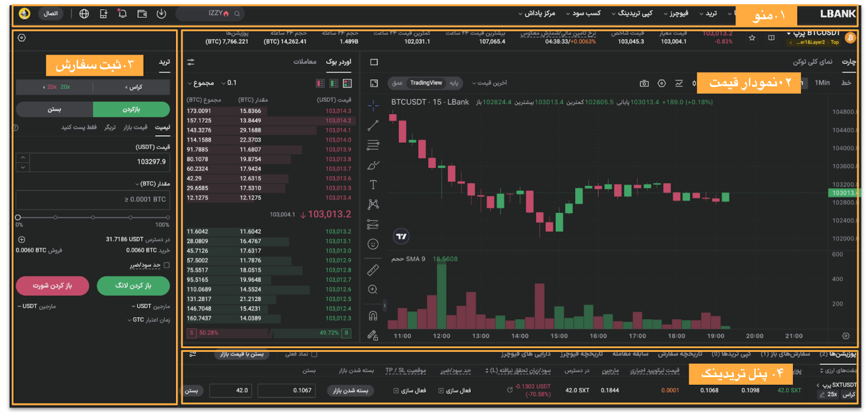Open the notifications bell icon
The width and height of the screenshot is (868, 412).
click(x=123, y=14)
